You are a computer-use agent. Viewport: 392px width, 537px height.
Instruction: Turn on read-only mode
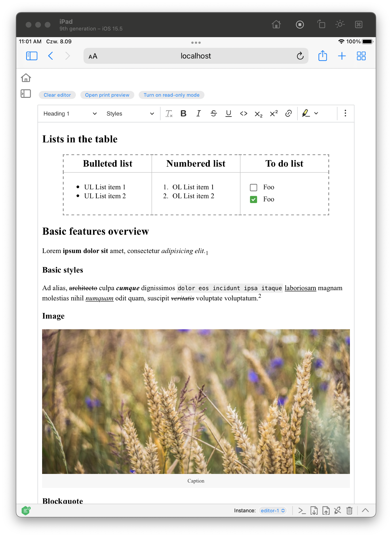coord(171,95)
